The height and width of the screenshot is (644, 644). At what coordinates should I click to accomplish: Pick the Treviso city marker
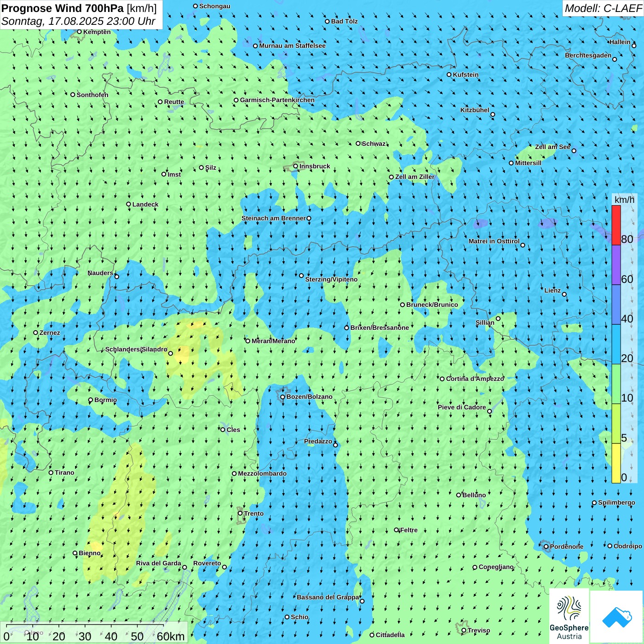pos(464,631)
